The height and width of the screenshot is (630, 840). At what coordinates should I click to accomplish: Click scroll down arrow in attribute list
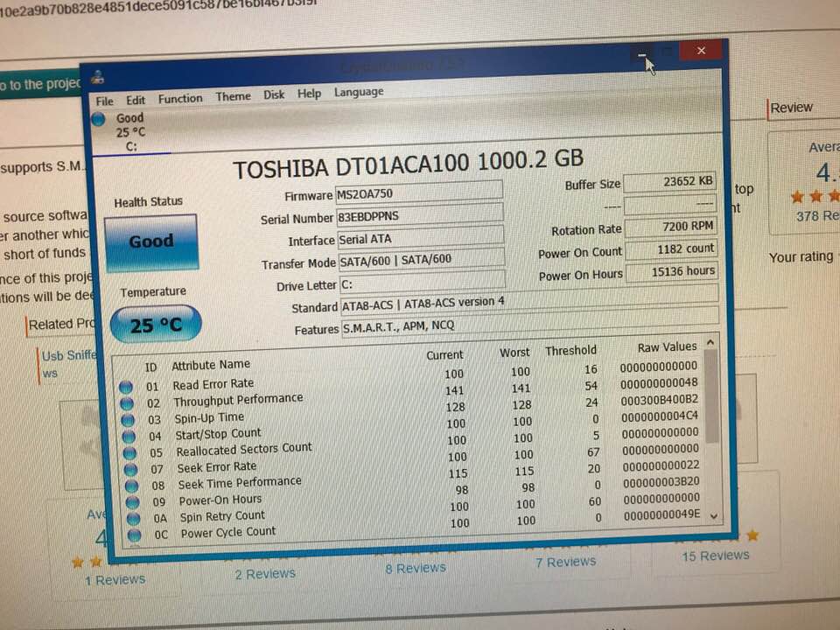[714, 516]
